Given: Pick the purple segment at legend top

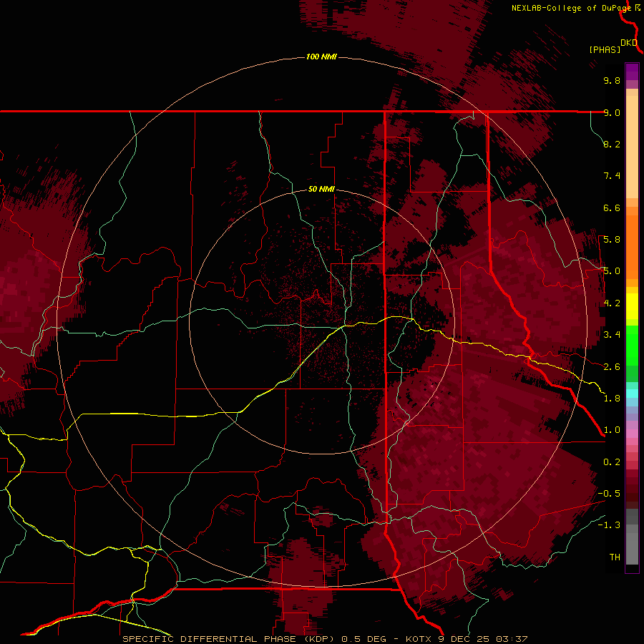Looking at the screenshot, I should point(632,72).
